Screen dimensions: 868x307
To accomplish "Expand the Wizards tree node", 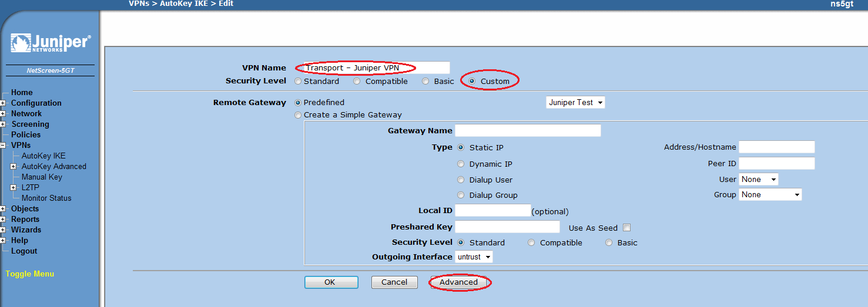I will [x=3, y=230].
